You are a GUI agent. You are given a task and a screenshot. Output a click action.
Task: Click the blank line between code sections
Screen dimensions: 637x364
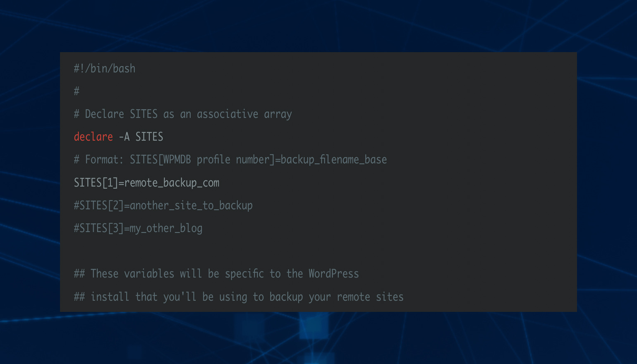pos(318,251)
